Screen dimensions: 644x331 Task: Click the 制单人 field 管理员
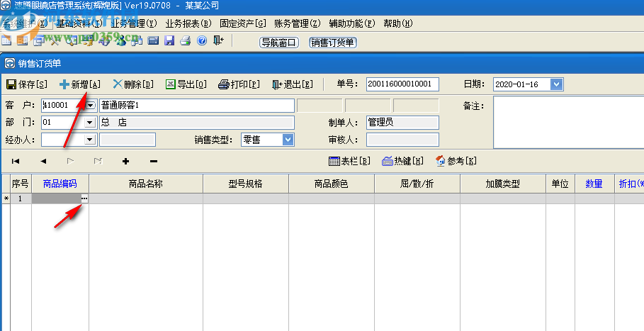click(402, 123)
